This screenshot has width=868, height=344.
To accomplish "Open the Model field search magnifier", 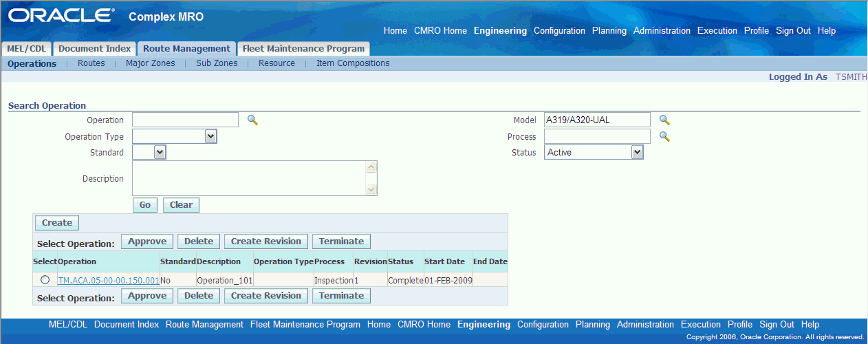I will 664,120.
